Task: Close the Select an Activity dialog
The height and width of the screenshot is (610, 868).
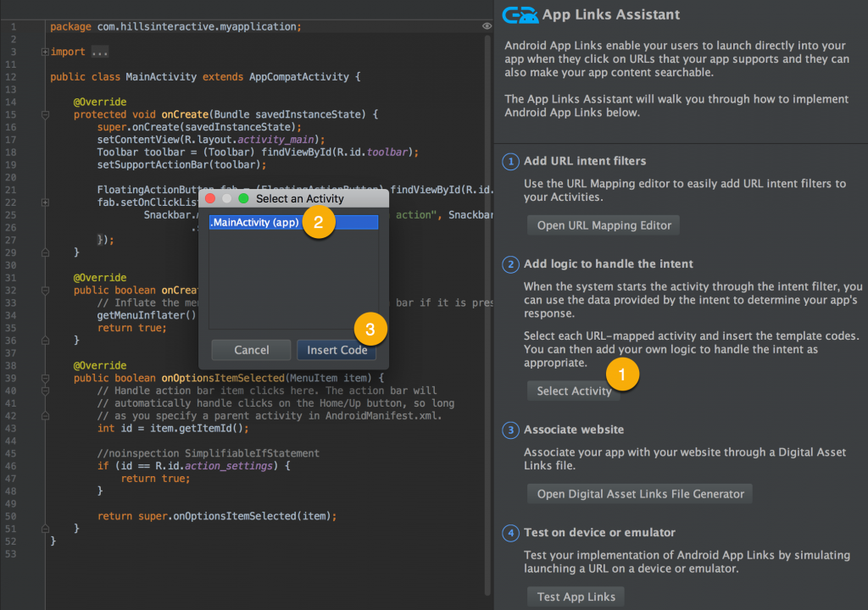Action: tap(210, 198)
